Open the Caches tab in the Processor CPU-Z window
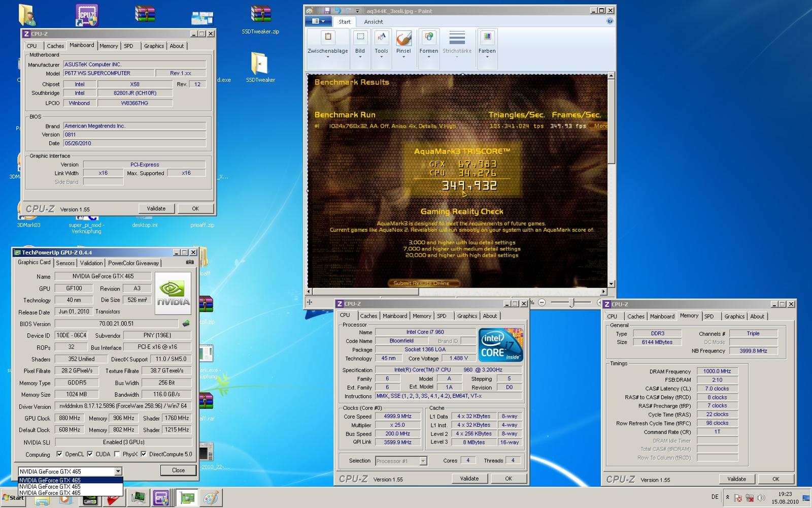 [x=369, y=316]
